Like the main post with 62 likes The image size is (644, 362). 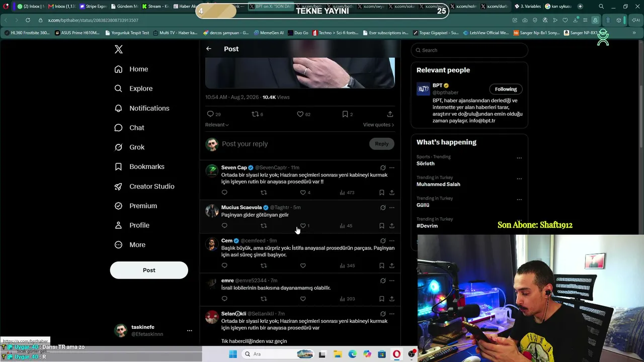(300, 114)
